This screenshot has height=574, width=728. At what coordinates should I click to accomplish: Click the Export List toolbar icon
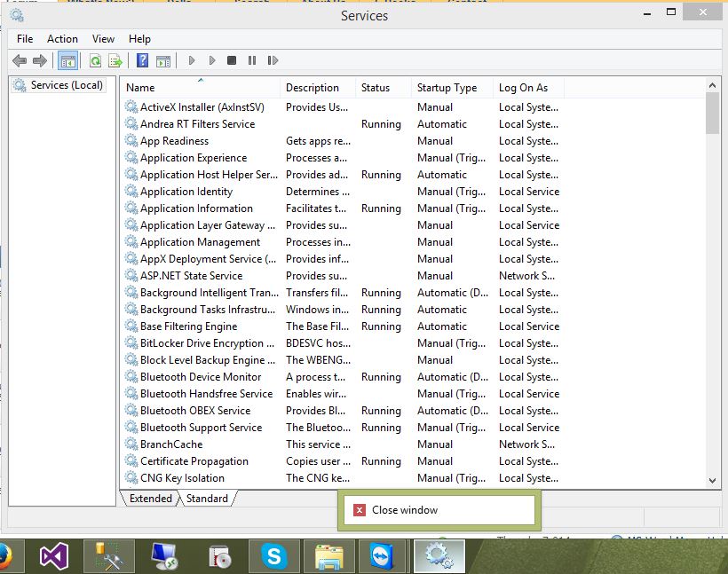pos(115,60)
